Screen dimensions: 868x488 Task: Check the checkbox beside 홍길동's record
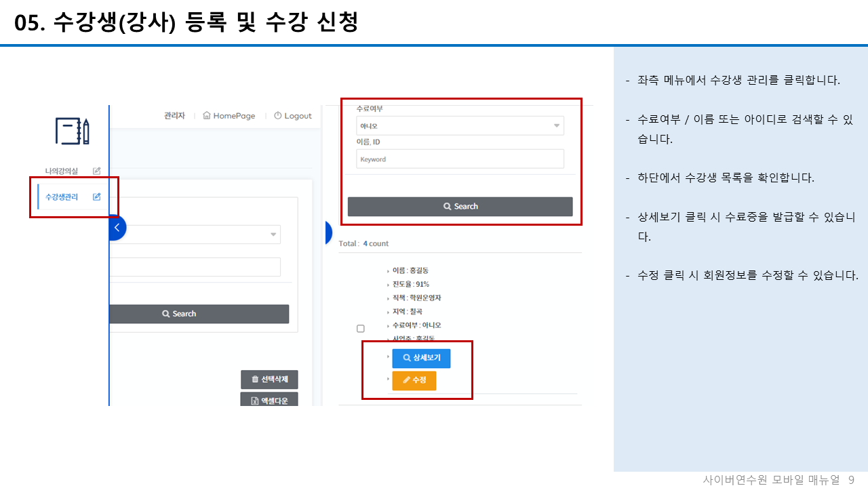pos(360,328)
